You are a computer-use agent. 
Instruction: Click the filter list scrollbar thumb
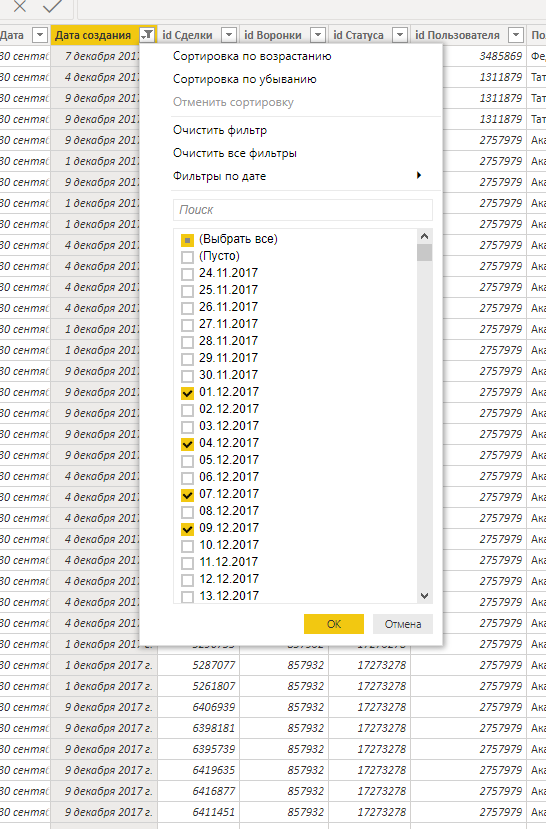pos(424,253)
